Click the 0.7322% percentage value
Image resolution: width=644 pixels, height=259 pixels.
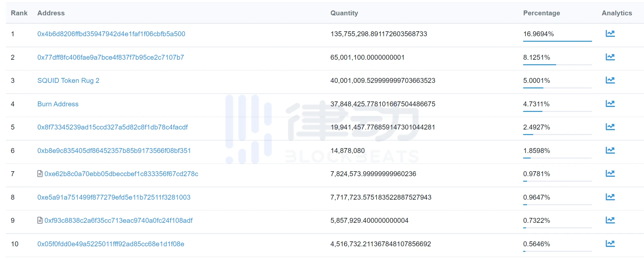click(x=537, y=221)
